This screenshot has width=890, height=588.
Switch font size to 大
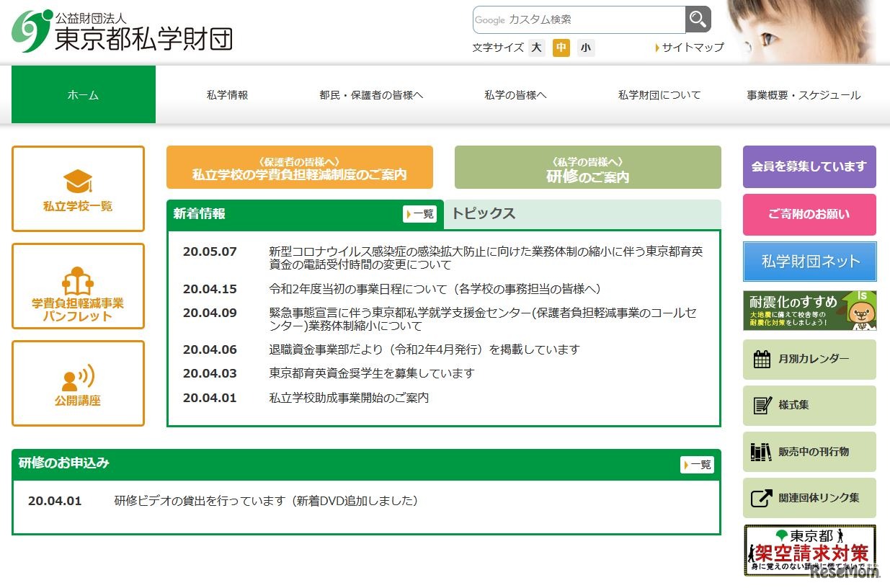click(536, 48)
